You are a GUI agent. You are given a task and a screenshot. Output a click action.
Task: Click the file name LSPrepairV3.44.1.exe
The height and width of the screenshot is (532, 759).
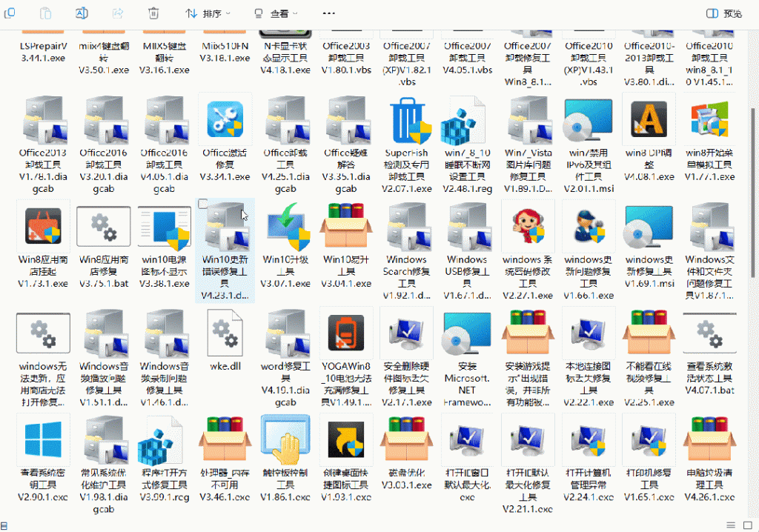click(43, 53)
